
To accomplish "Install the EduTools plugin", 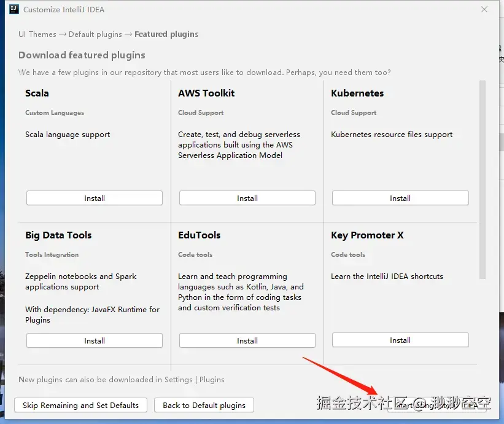I will (x=247, y=340).
